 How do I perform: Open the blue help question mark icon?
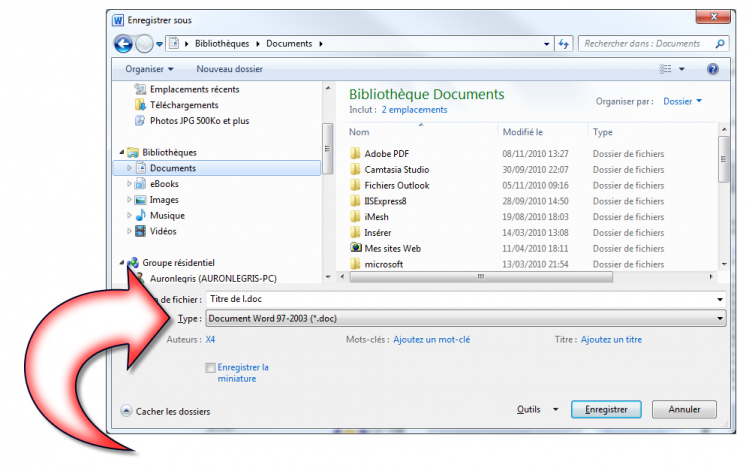coord(712,69)
